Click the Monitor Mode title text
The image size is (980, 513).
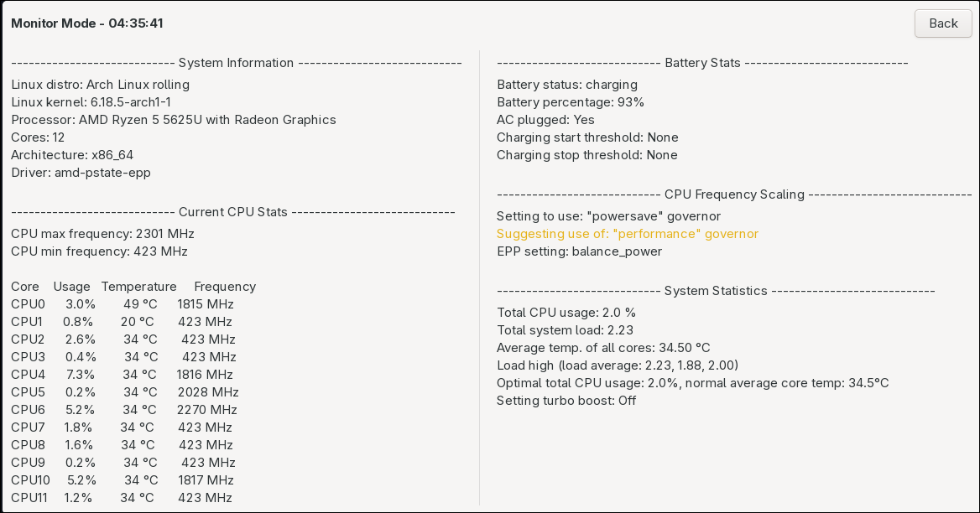click(x=87, y=23)
